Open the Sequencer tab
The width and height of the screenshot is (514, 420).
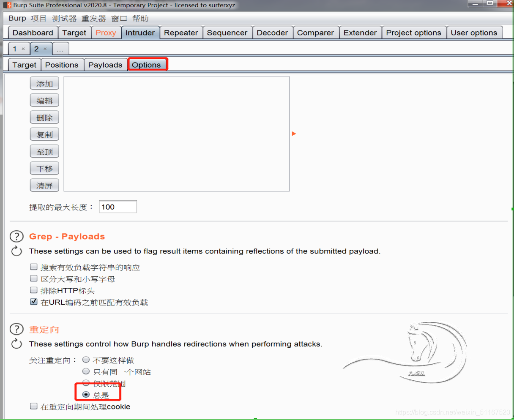pos(227,33)
